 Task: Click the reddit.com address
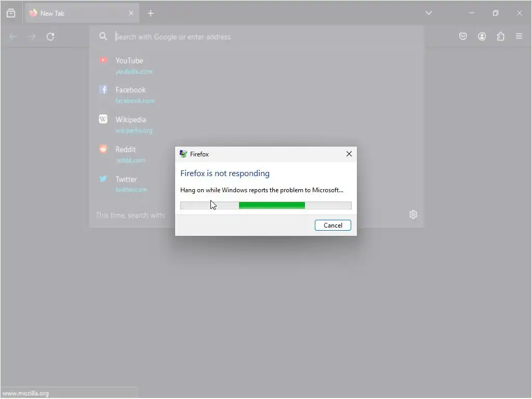pyautogui.click(x=130, y=160)
